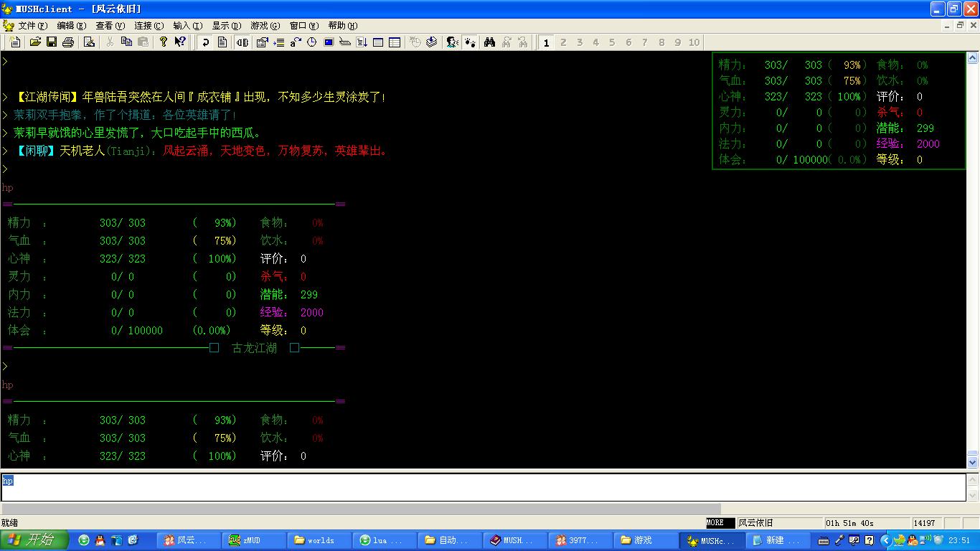The width and height of the screenshot is (980, 551).
Task: Open the 文件(F) menu
Action: point(33,26)
